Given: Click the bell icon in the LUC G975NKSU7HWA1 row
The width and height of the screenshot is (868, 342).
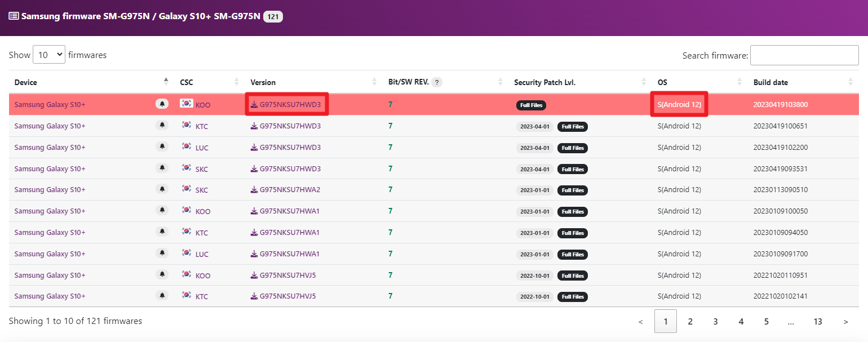Looking at the screenshot, I should coord(162,254).
